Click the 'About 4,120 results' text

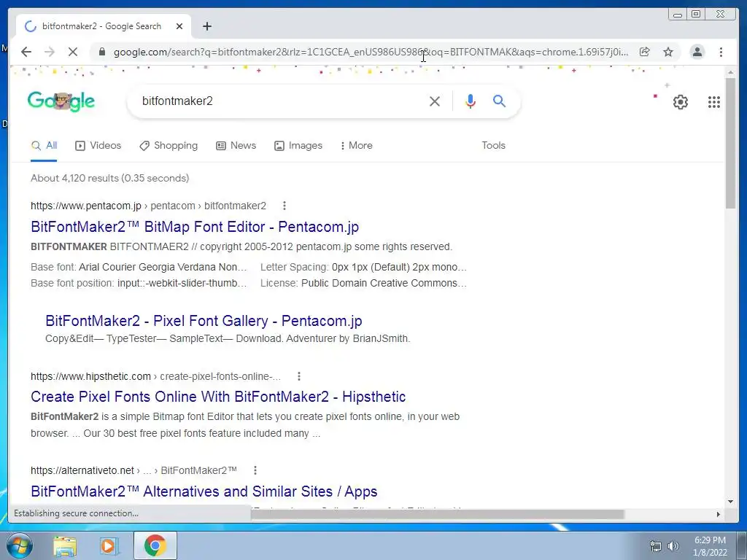point(109,178)
